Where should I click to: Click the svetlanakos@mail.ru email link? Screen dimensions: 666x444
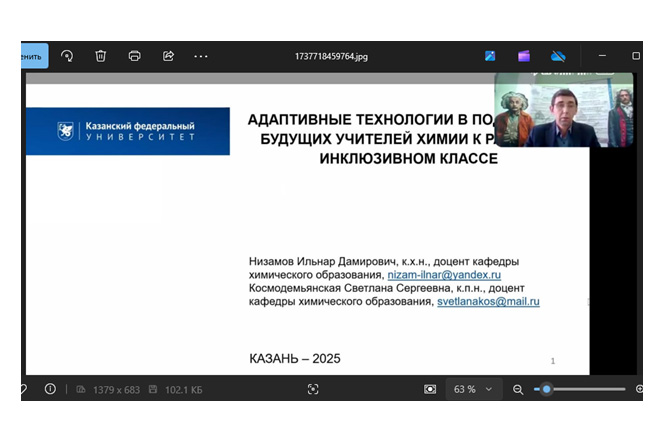pyautogui.click(x=488, y=301)
